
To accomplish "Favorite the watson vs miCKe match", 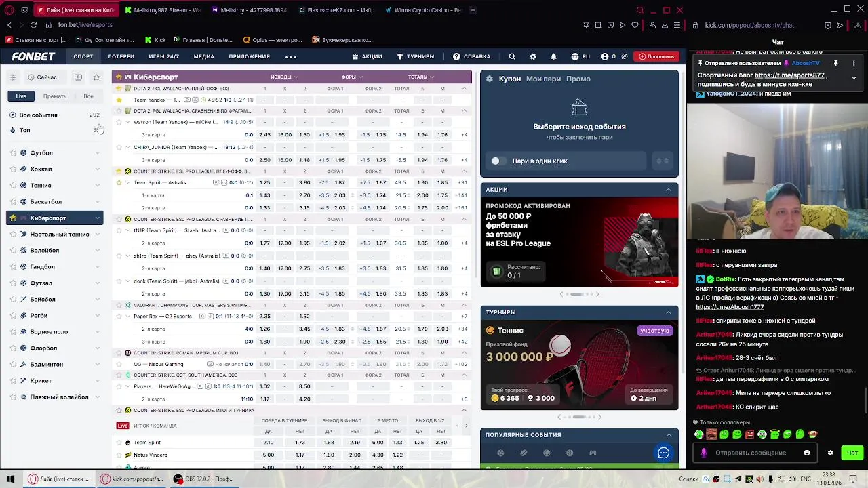I will (119, 122).
